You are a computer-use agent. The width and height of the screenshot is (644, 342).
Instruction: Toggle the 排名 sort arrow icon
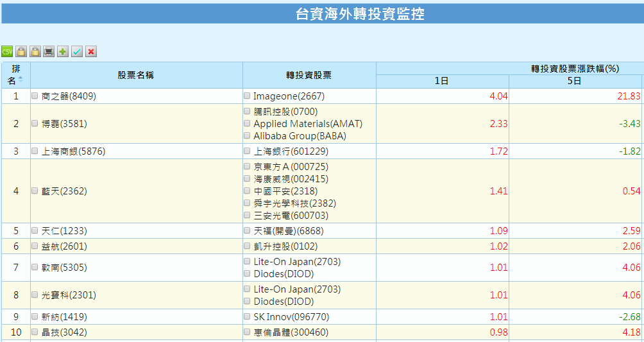(21, 80)
